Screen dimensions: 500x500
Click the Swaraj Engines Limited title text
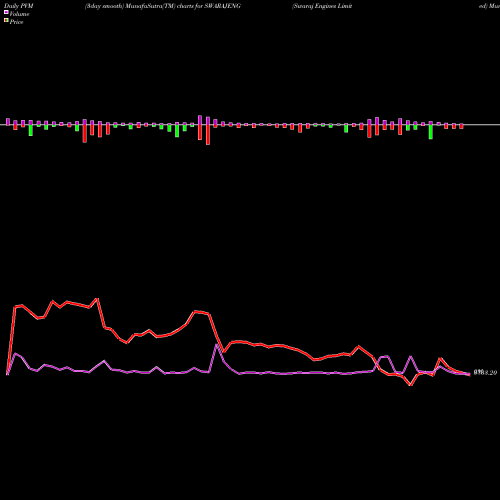pyautogui.click(x=322, y=6)
